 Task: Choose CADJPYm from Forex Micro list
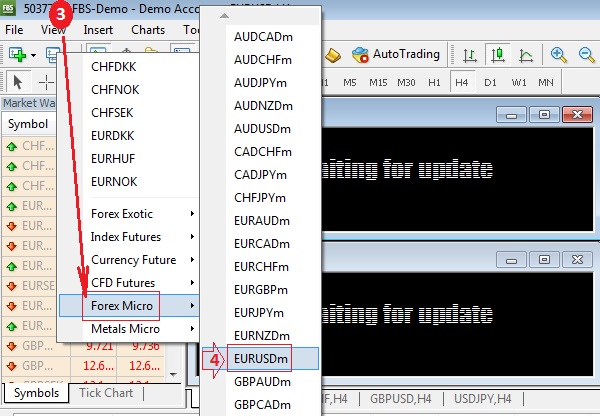pos(260,175)
